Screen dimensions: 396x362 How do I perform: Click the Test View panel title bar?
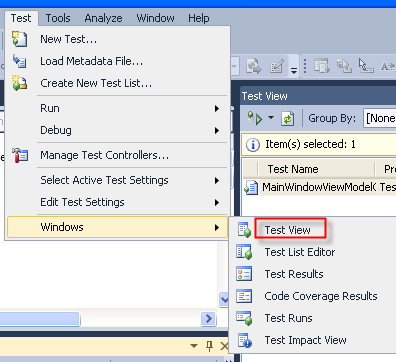(x=318, y=96)
